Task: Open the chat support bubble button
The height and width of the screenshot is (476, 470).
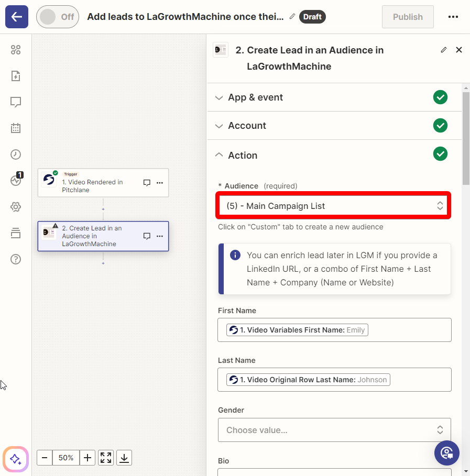Action: pos(446,453)
